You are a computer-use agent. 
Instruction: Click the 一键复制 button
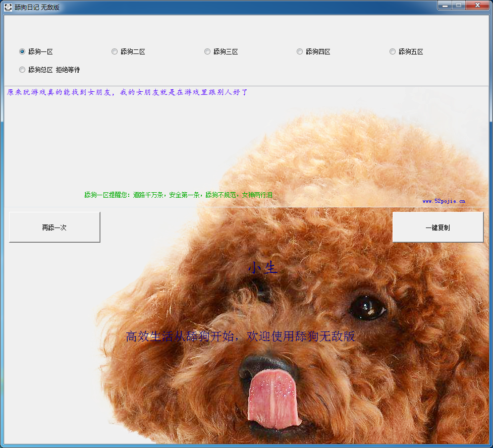tap(438, 228)
